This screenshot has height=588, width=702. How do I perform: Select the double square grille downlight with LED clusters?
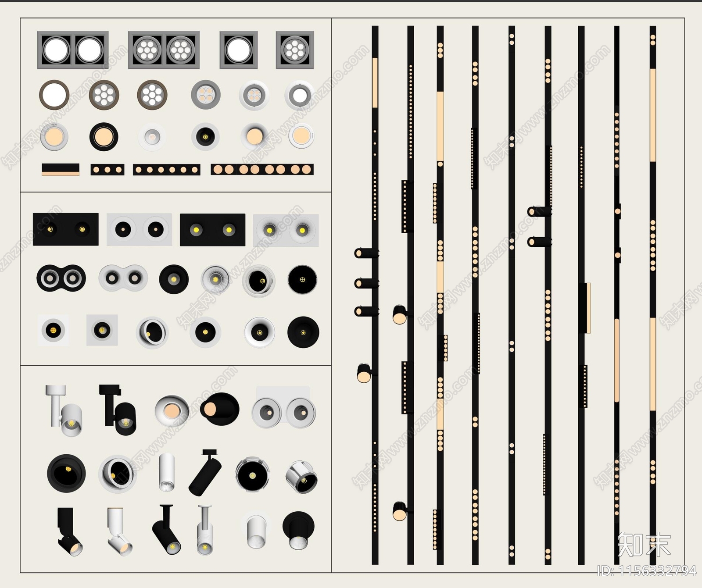164,50
